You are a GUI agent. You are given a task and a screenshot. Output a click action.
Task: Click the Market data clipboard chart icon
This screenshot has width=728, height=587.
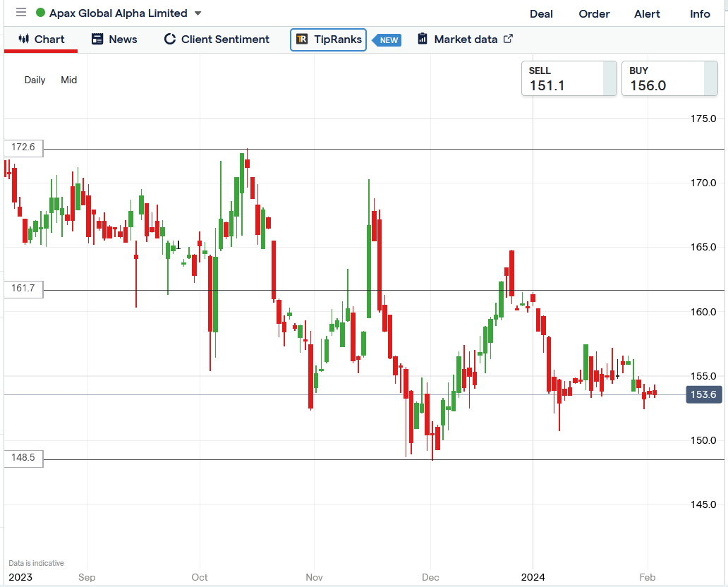[x=422, y=39]
